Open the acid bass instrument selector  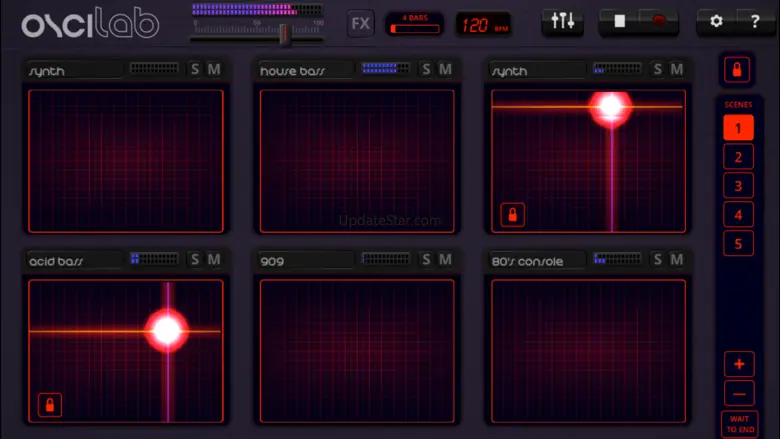coord(73,261)
